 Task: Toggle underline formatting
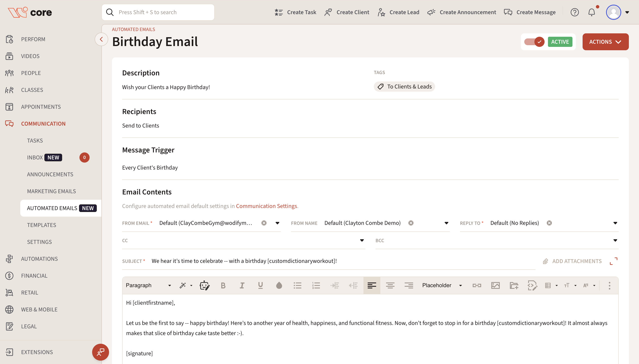[260, 285]
